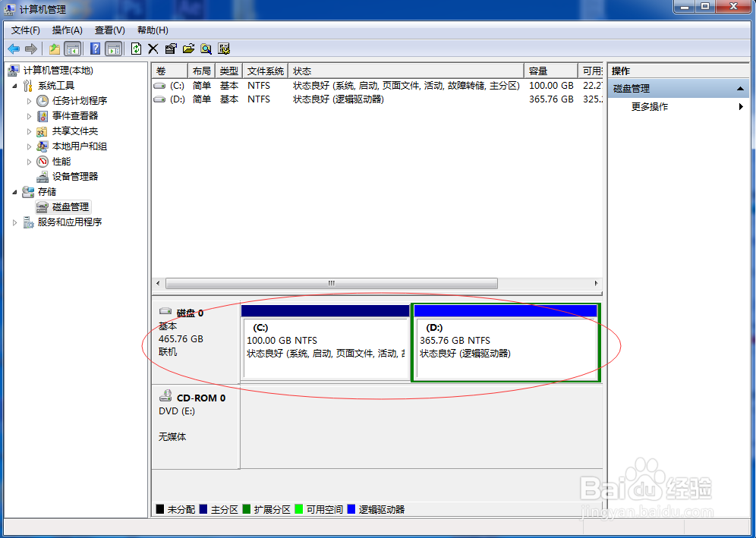Click the 365.76 GB capacity cell
The height and width of the screenshot is (538, 756).
(551, 99)
